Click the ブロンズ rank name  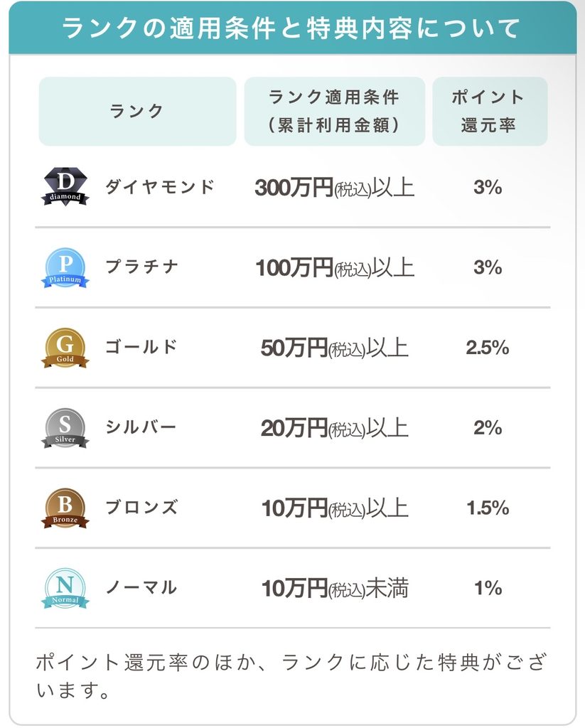tap(141, 508)
